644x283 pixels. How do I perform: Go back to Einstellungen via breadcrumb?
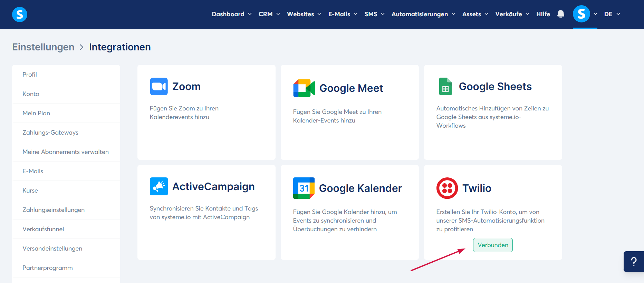(43, 47)
